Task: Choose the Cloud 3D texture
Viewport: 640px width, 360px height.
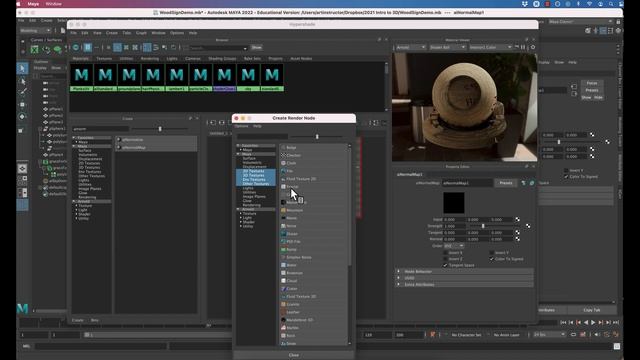Action: click(313, 281)
